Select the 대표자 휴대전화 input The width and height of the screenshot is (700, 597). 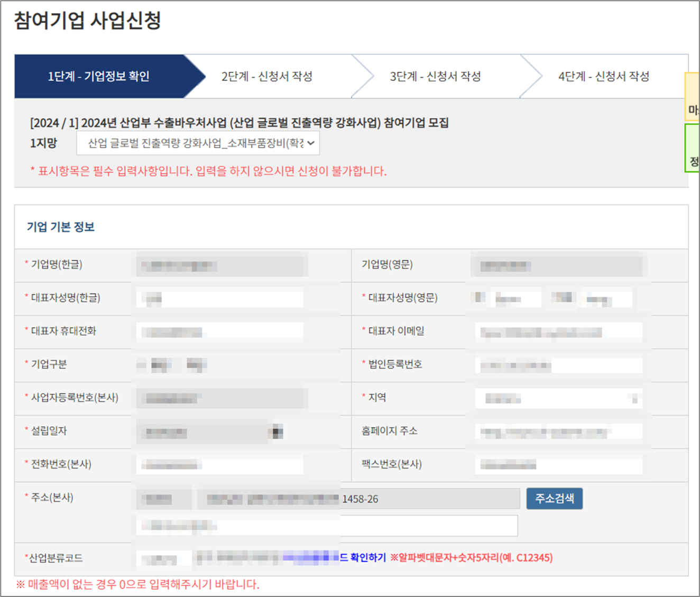point(220,332)
